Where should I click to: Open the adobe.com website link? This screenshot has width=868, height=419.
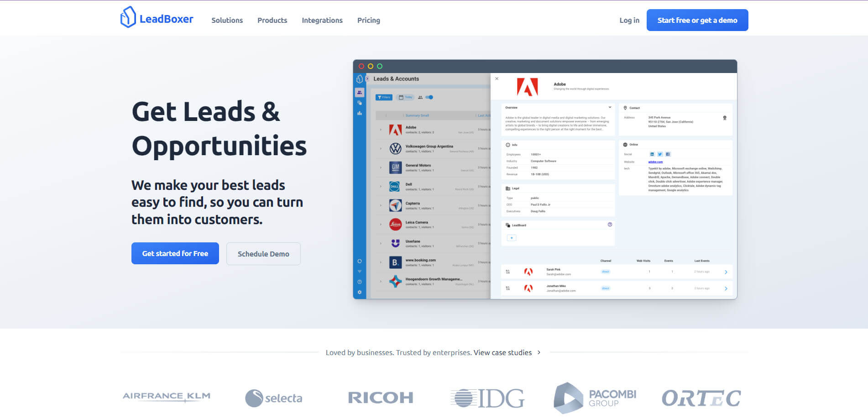(x=655, y=162)
